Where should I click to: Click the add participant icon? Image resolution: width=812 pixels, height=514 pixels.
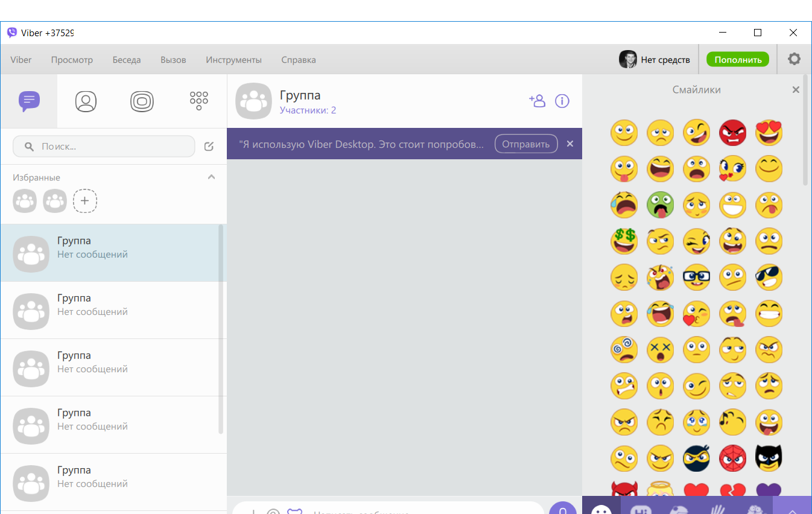[537, 101]
